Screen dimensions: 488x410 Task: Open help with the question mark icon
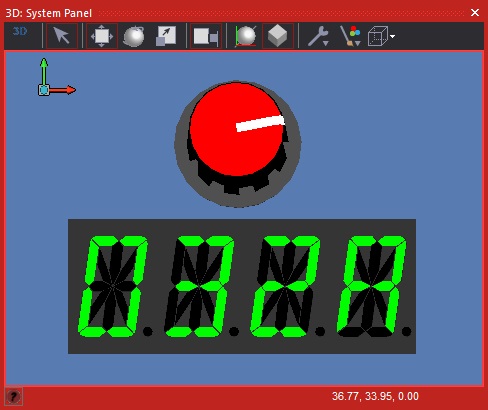(x=14, y=396)
